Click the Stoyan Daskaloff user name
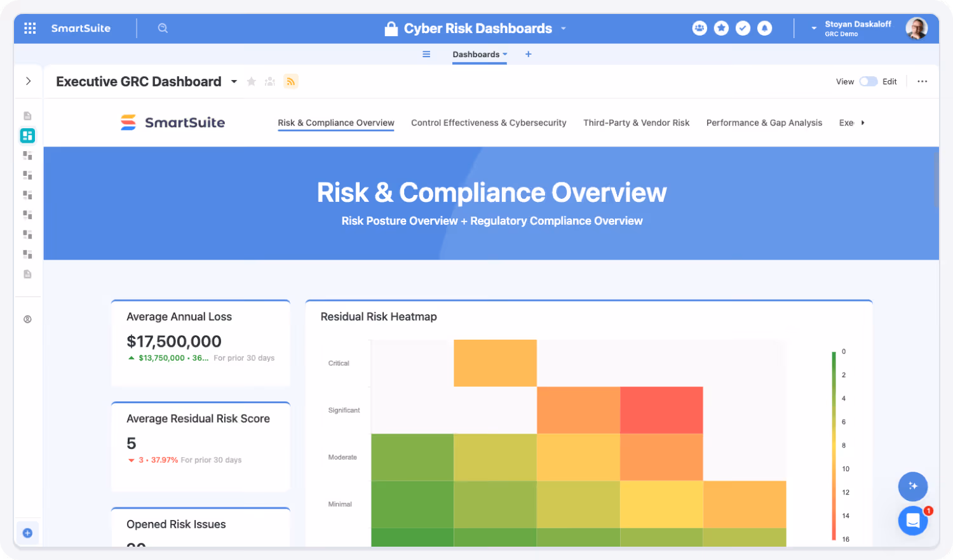The width and height of the screenshot is (953, 560). 858,24
